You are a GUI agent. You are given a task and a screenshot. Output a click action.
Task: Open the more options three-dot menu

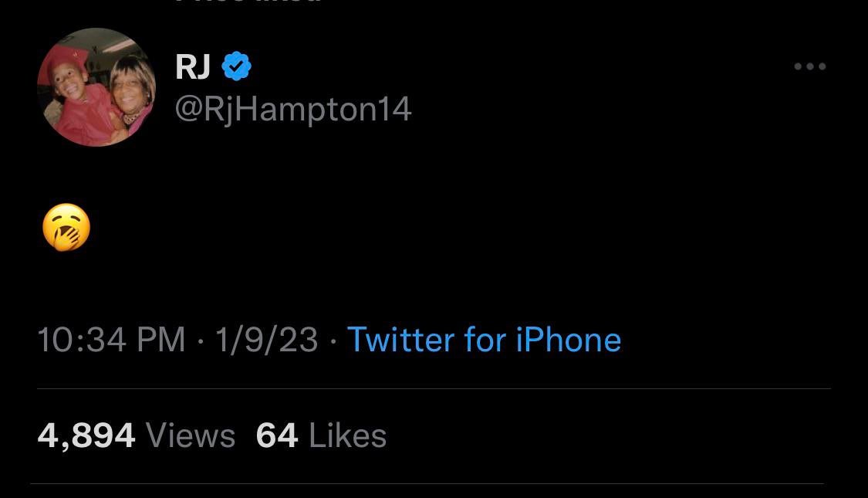coord(810,67)
